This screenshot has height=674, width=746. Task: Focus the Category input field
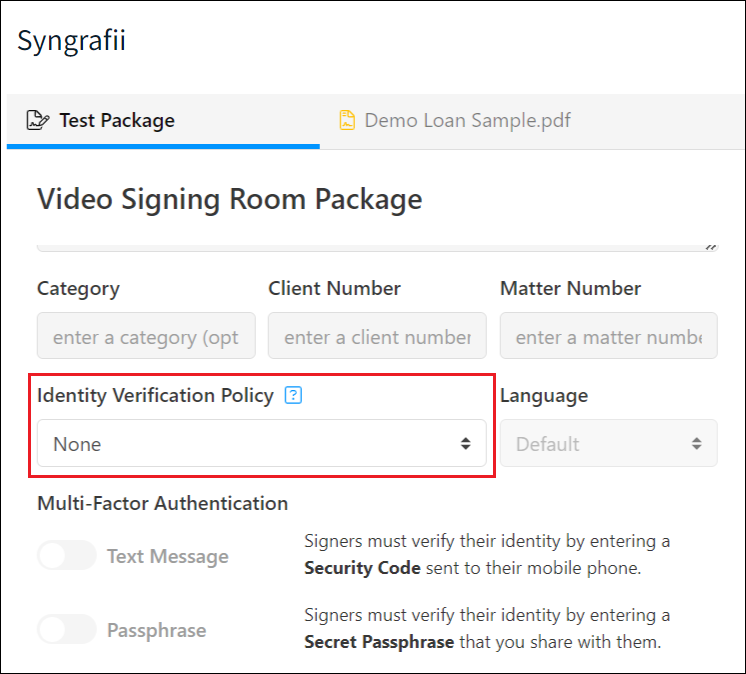pyautogui.click(x=146, y=336)
